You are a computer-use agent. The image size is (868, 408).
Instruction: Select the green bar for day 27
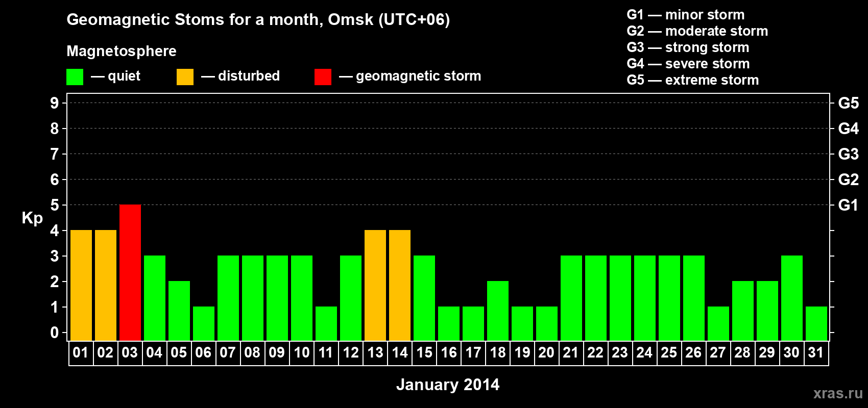[x=718, y=324]
